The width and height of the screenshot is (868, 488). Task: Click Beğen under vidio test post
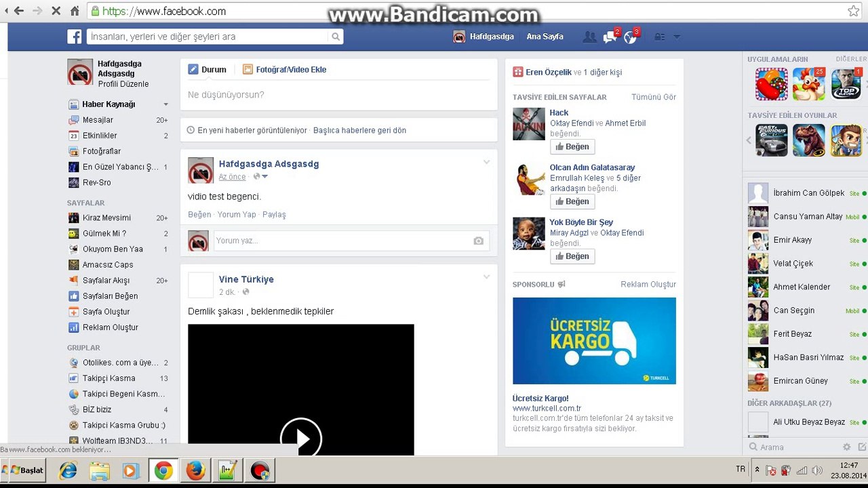199,214
